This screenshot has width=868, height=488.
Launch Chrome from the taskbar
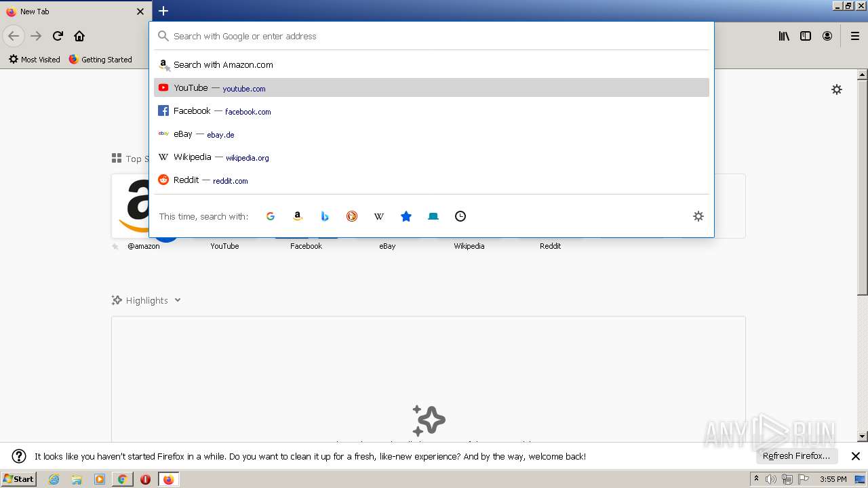(122, 479)
